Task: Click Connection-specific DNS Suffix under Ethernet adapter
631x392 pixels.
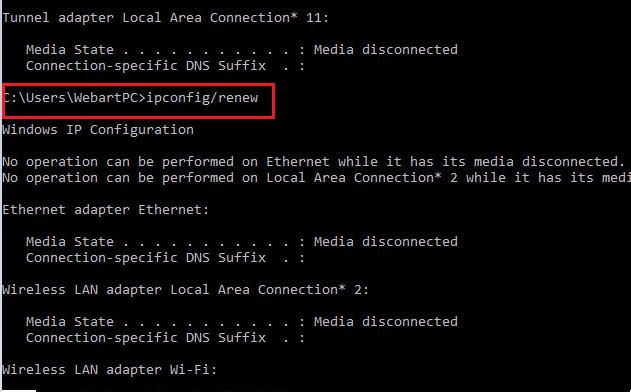Action: (146, 258)
